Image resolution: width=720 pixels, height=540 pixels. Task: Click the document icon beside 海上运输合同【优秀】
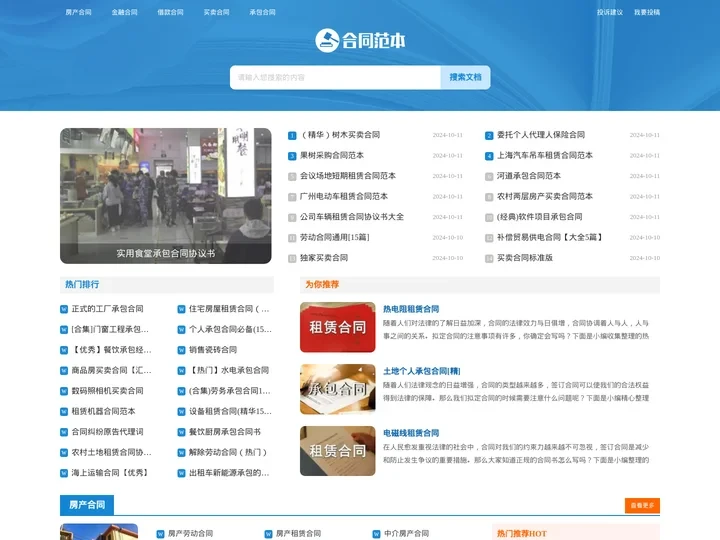(x=64, y=473)
